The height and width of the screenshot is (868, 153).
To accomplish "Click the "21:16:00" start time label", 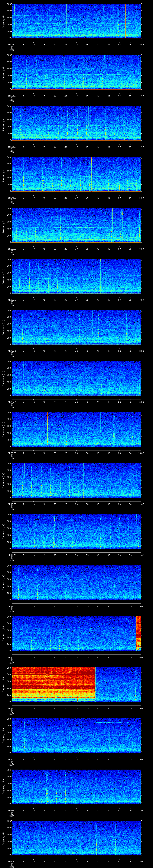I will pos(12,810).
